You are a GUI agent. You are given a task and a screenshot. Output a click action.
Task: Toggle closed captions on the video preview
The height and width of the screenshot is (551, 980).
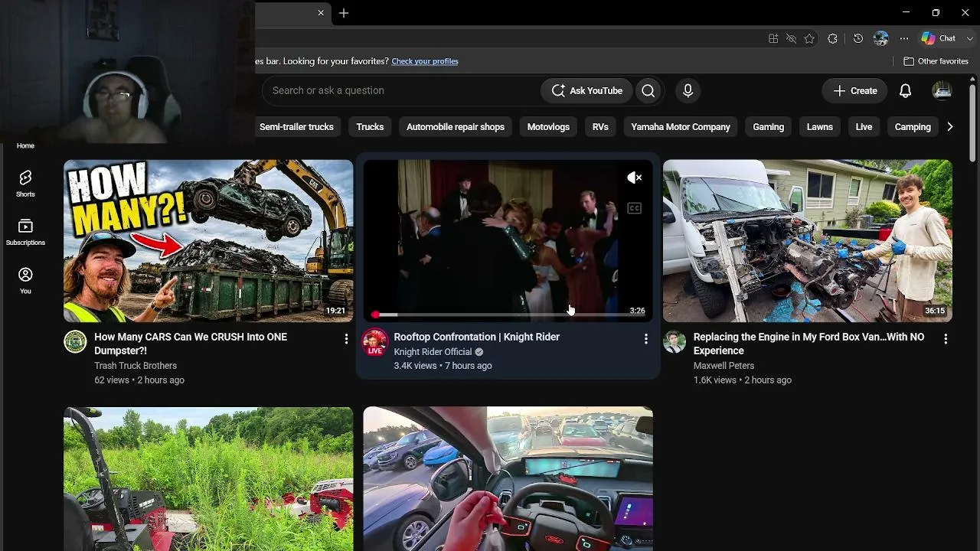click(634, 208)
